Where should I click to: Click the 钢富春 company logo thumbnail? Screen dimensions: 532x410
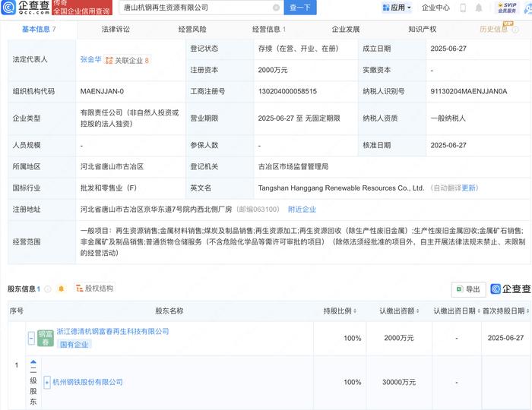(x=46, y=338)
